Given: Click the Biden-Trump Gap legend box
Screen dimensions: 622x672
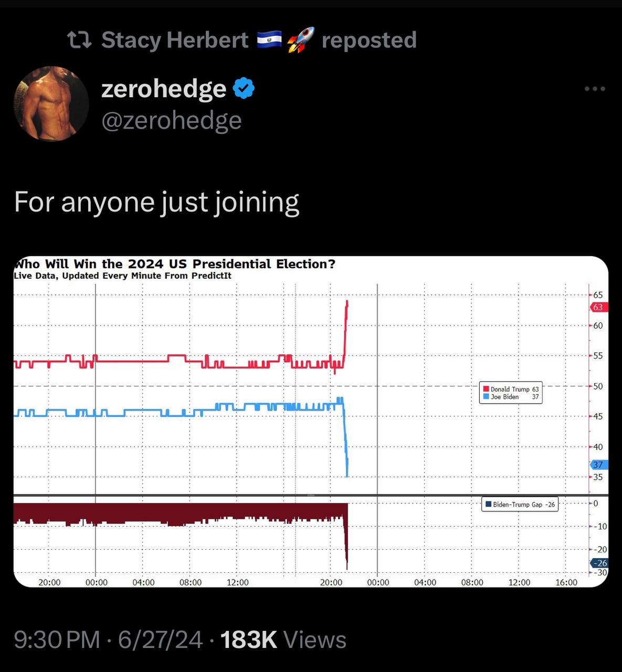Looking at the screenshot, I should (x=520, y=505).
